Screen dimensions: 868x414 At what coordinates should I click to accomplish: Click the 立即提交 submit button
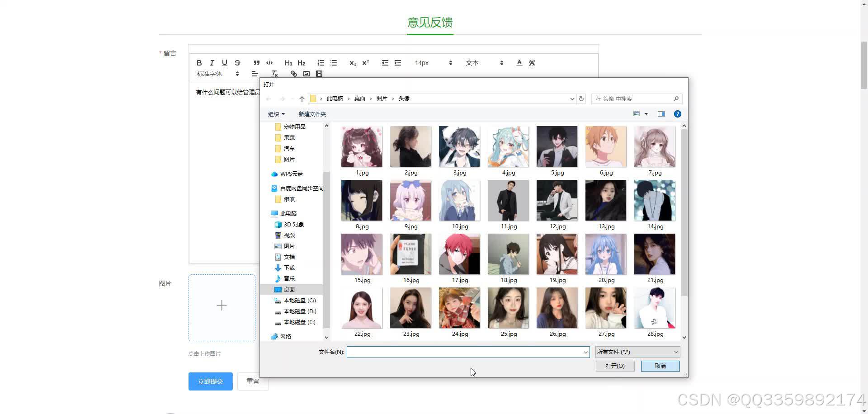[211, 381]
